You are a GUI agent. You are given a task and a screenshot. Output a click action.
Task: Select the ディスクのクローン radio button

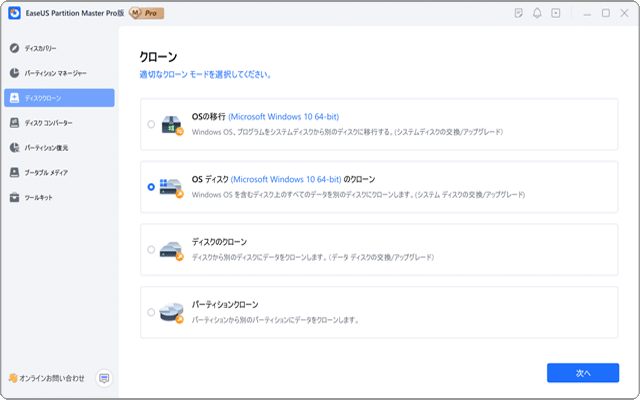tap(151, 249)
